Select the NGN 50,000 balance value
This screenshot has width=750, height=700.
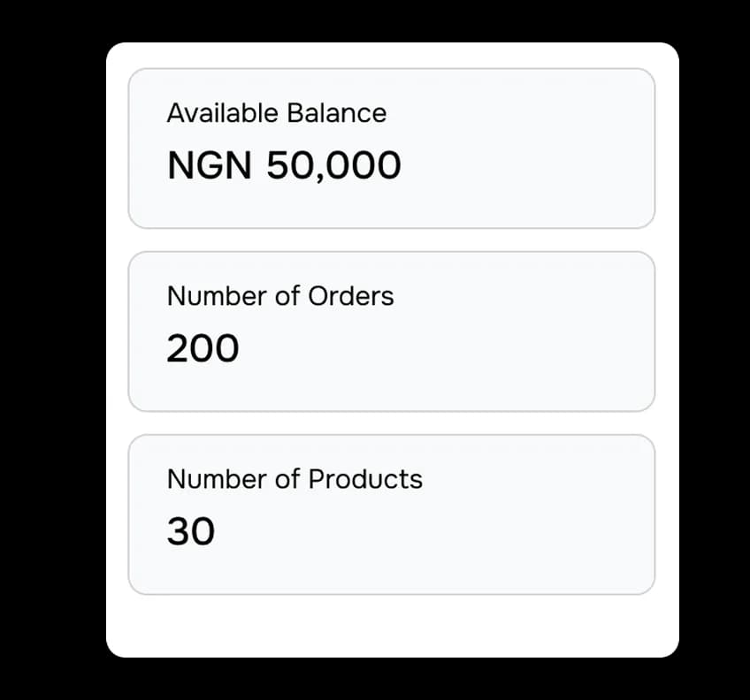pos(285,166)
